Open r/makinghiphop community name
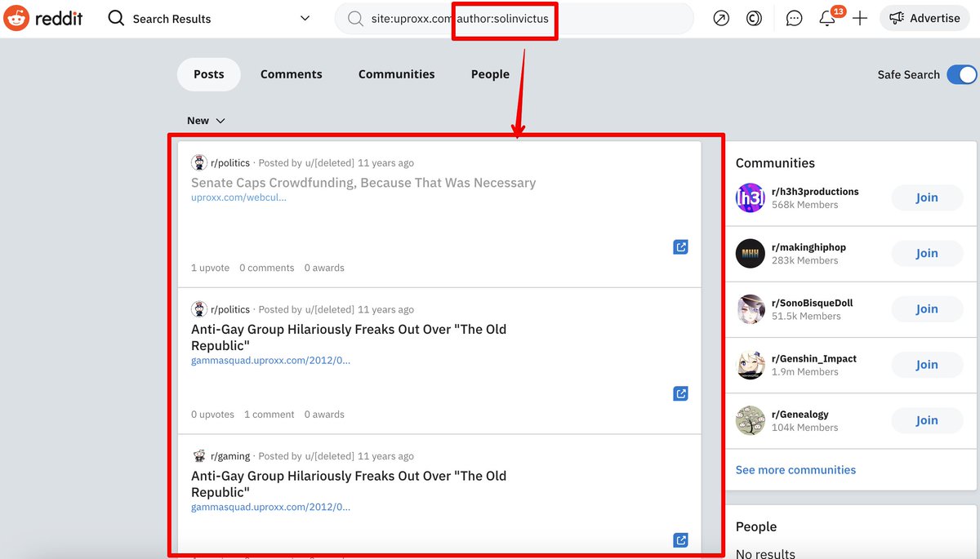The height and width of the screenshot is (559, 980). 808,247
